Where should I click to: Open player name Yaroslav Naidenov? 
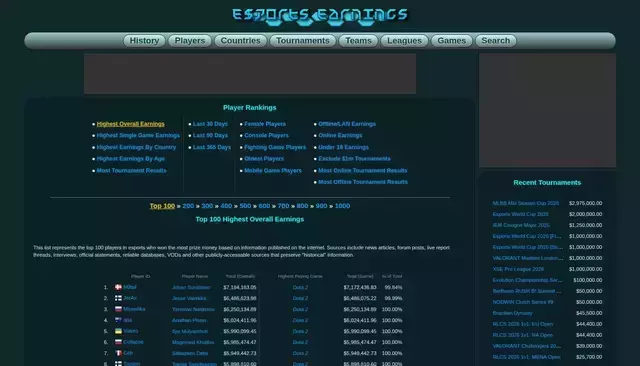pos(193,310)
